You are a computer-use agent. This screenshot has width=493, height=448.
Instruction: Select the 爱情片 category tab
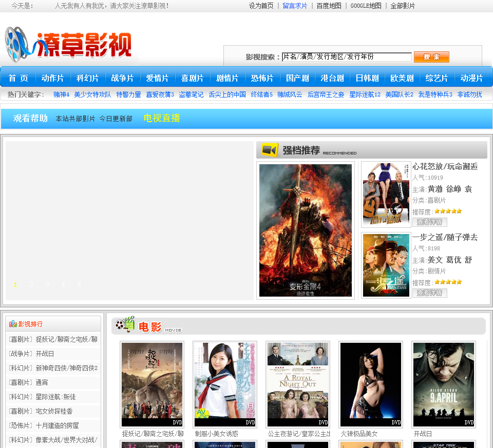click(x=157, y=78)
